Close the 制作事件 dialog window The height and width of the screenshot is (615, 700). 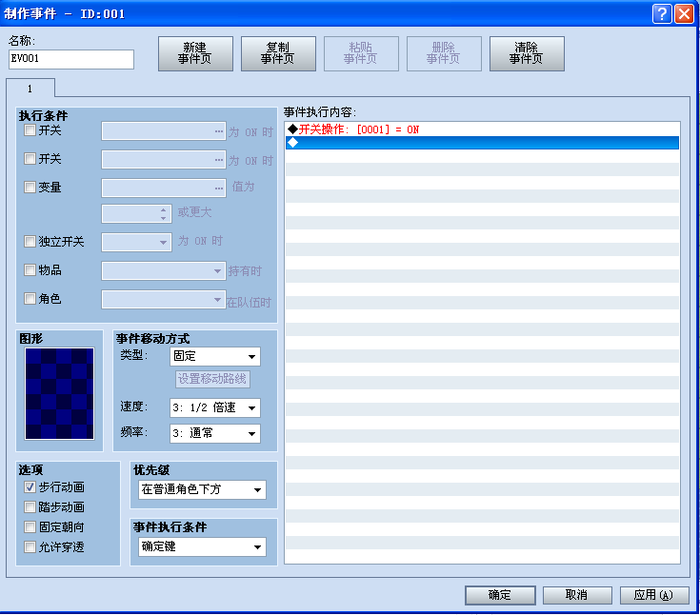point(684,14)
